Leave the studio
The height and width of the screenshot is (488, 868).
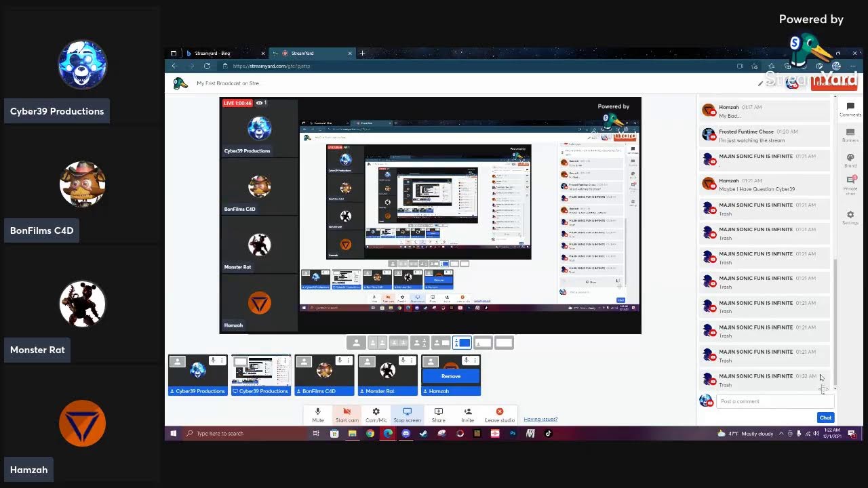point(500,415)
